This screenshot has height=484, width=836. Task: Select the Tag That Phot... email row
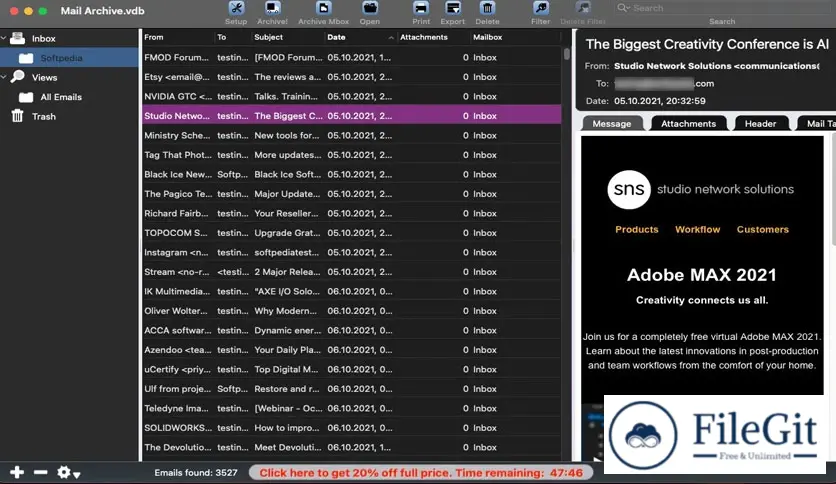(352, 155)
